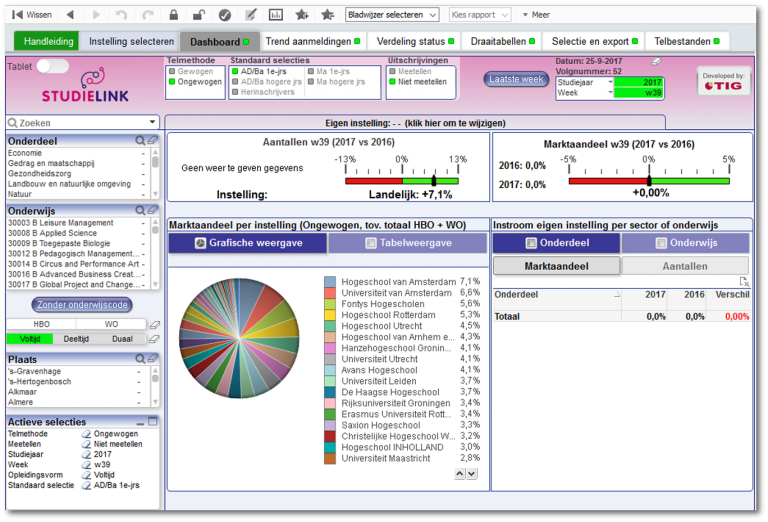Click the checkmark circle toolbar icon
The height and width of the screenshot is (522, 768).
pos(225,15)
